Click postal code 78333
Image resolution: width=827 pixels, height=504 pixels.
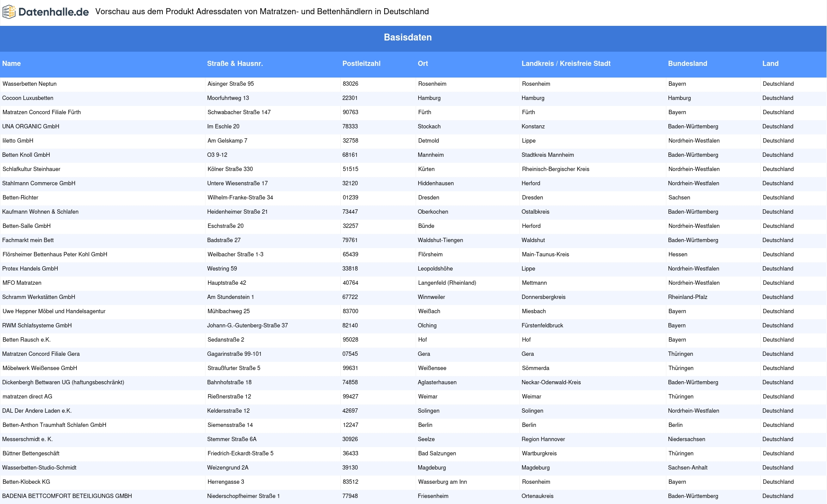tap(350, 127)
